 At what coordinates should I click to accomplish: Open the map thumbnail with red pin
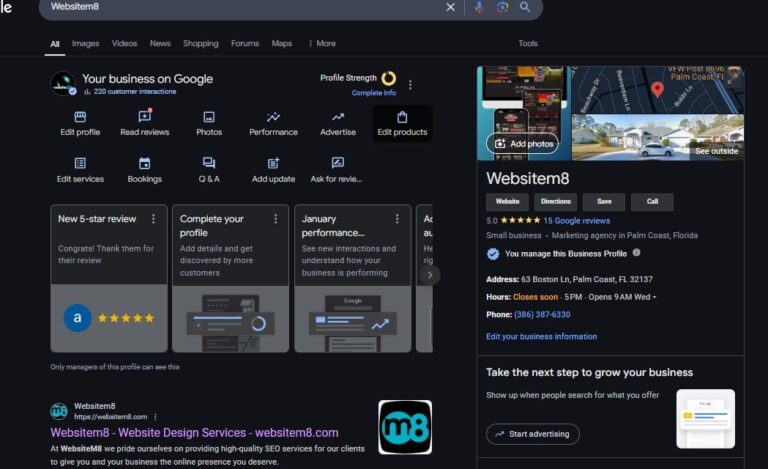(658, 90)
